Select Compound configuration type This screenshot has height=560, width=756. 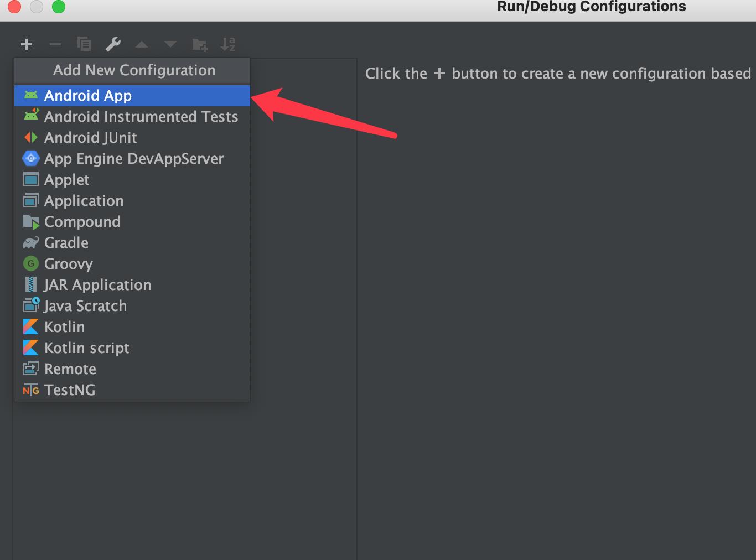pos(132,222)
